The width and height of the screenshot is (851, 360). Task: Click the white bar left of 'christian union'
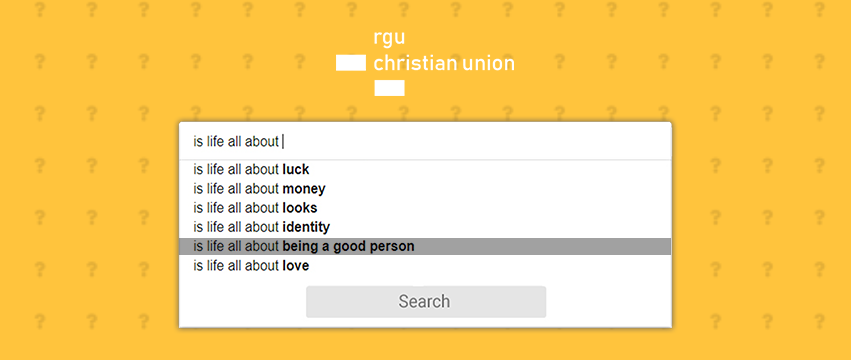pos(351,62)
